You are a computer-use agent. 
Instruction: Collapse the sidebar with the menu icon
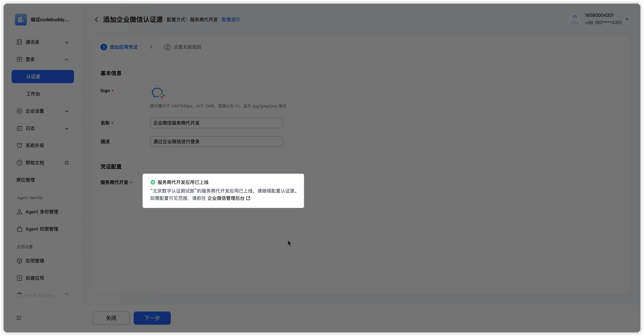click(19, 318)
